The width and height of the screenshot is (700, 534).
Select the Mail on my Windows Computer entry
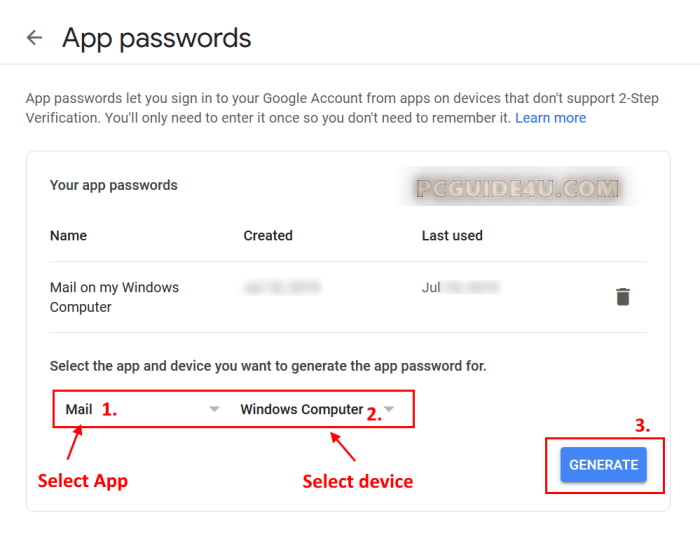pyautogui.click(x=114, y=297)
